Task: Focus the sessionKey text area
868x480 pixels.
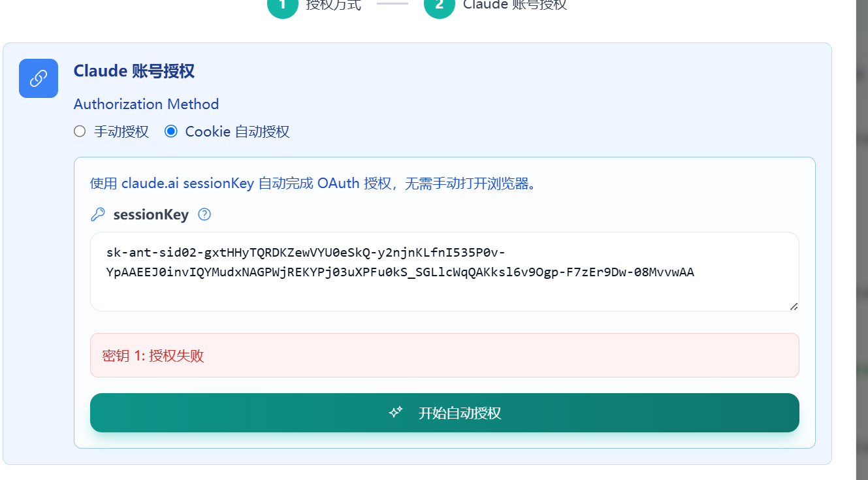Action: (x=445, y=272)
